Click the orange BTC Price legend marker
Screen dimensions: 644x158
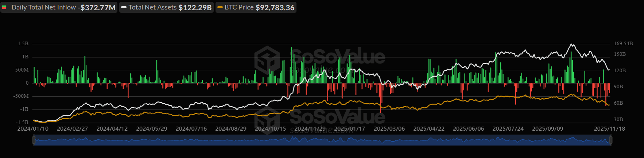click(x=220, y=7)
